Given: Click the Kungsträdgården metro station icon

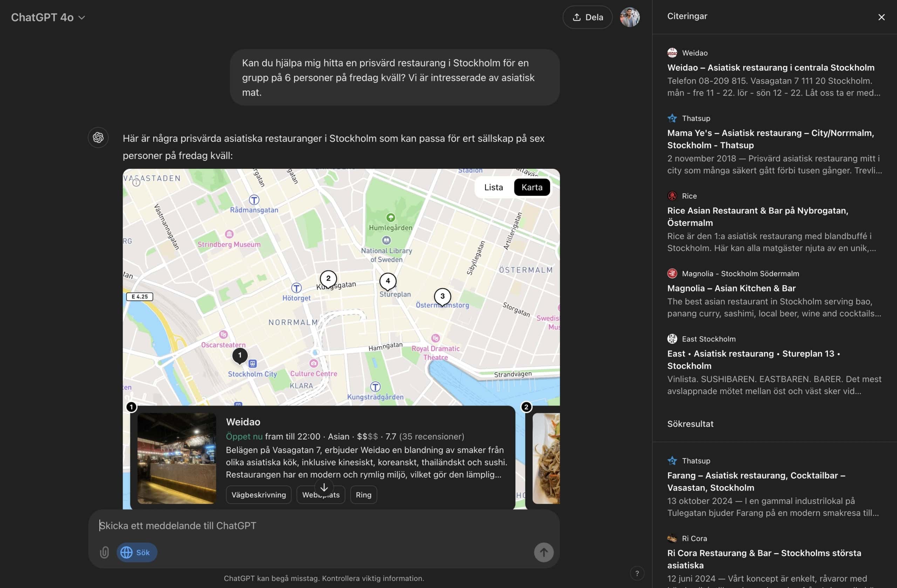Looking at the screenshot, I should (x=375, y=387).
